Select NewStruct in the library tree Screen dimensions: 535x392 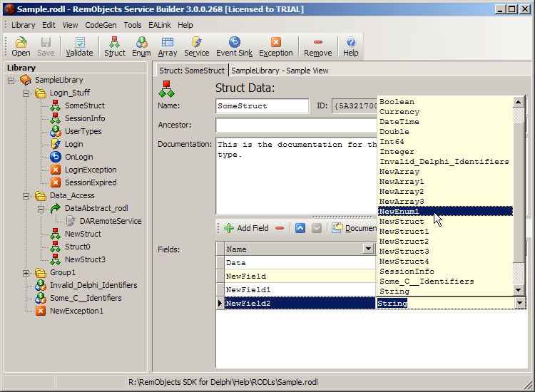point(83,234)
